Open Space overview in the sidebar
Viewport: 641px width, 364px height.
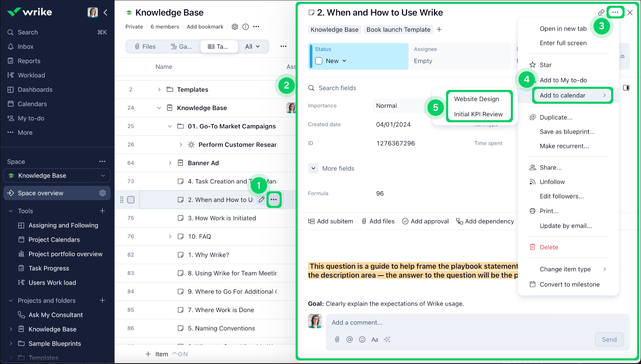click(57, 193)
